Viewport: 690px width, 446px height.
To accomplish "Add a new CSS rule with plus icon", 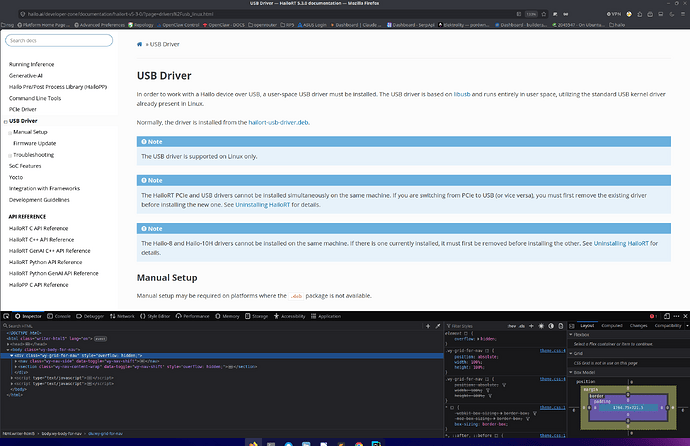I will 531,326.
